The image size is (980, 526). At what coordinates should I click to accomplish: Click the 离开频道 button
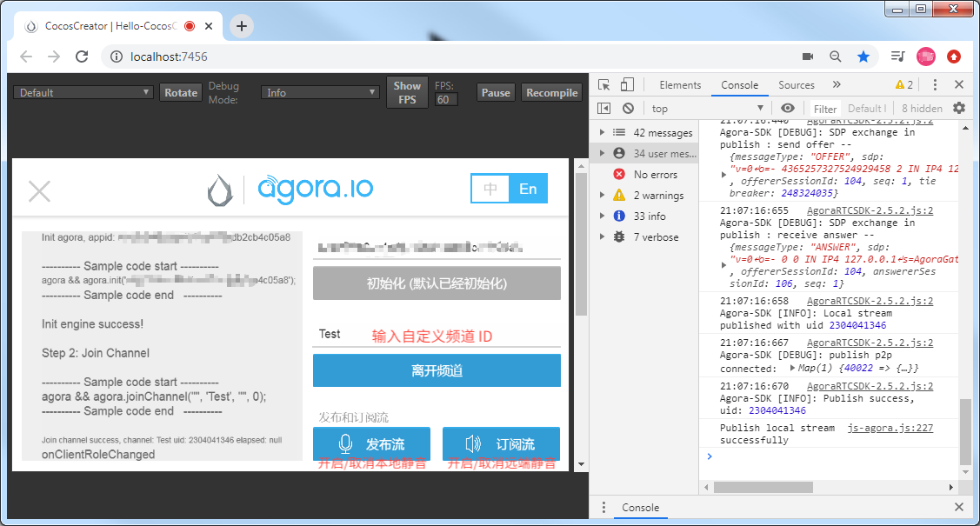pos(437,370)
